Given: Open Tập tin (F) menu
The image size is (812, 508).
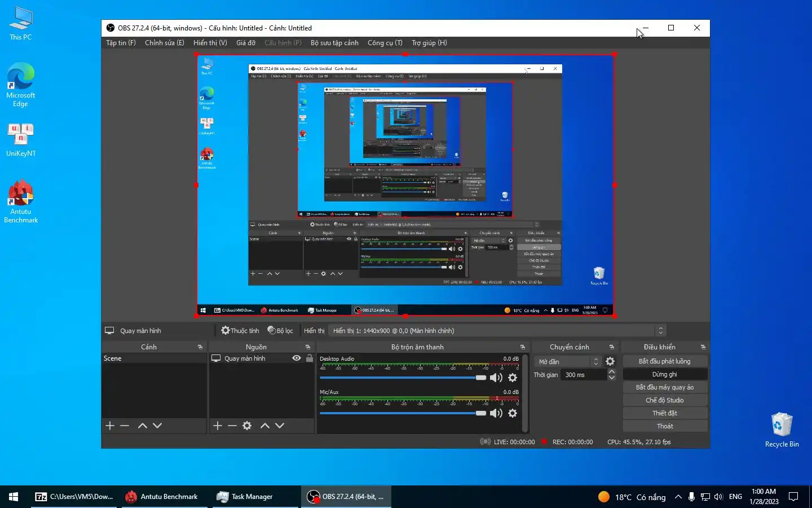Looking at the screenshot, I should (121, 43).
